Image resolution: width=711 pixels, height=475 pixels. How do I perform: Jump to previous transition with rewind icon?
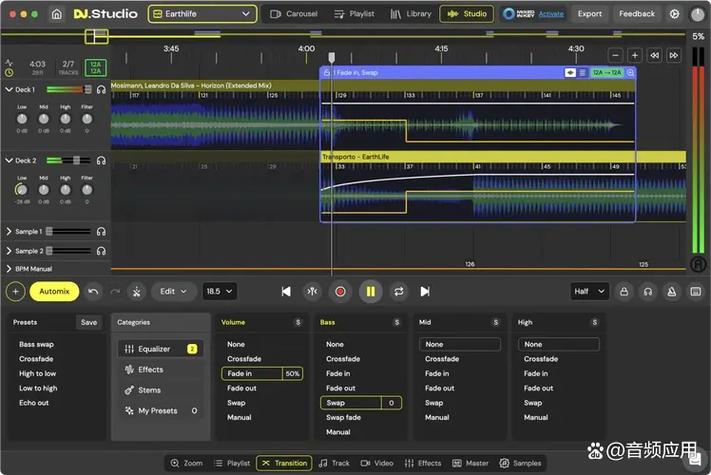(x=654, y=55)
